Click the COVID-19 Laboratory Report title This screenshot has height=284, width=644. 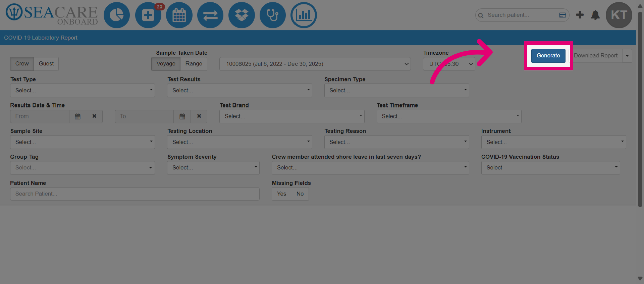[x=41, y=38]
